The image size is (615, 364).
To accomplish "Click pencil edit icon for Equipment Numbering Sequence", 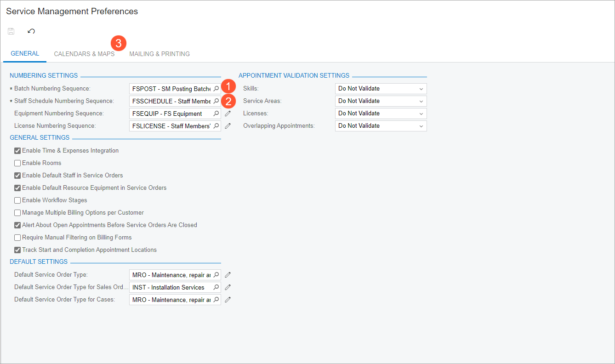I will tap(228, 114).
